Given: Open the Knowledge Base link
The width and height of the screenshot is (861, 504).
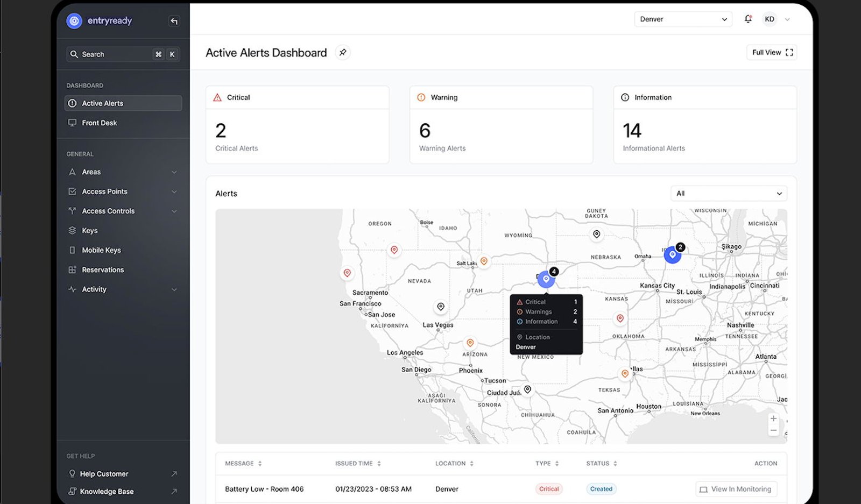Looking at the screenshot, I should 107,492.
